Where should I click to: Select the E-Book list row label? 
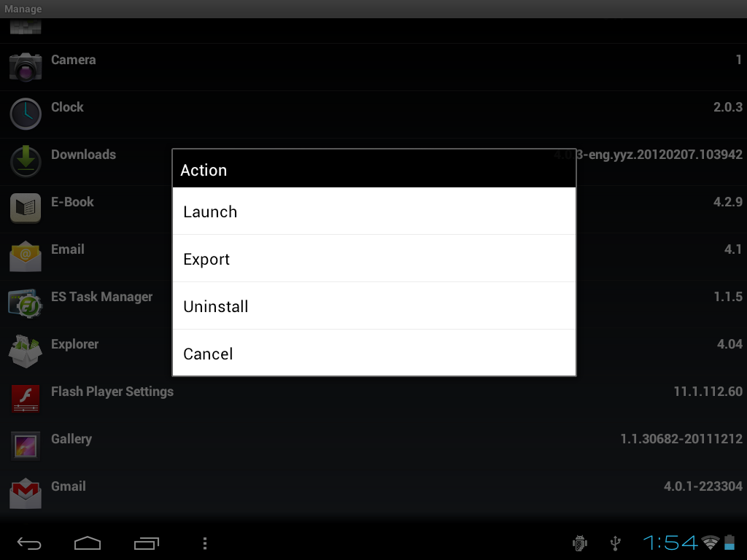click(x=72, y=202)
